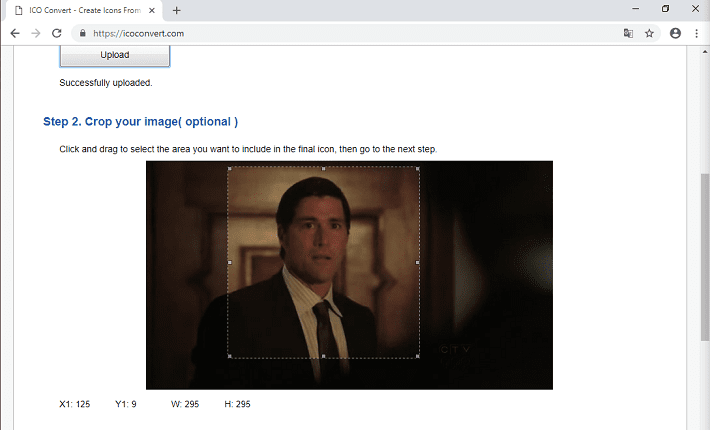Click the Upload button
Viewport: 710px width, 430px height.
115,55
